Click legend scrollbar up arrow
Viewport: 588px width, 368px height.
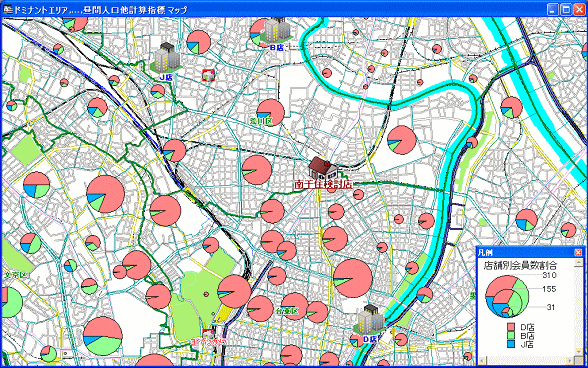(x=579, y=262)
